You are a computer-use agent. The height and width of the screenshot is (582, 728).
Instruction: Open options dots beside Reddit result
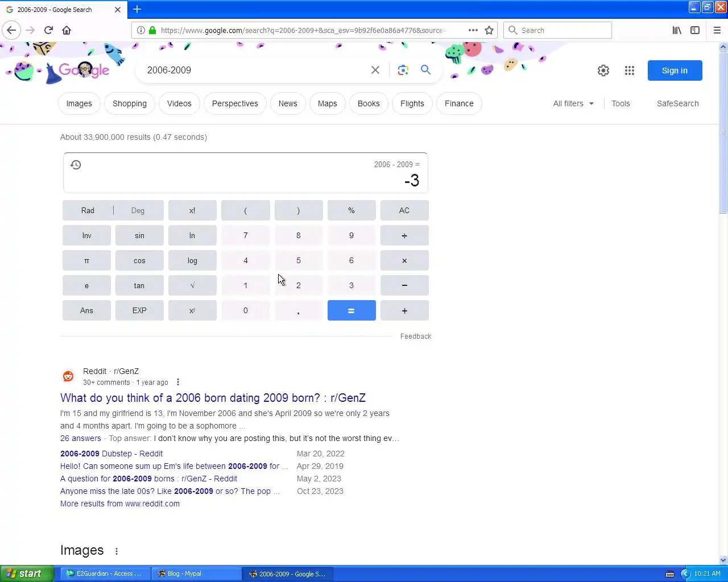point(178,382)
